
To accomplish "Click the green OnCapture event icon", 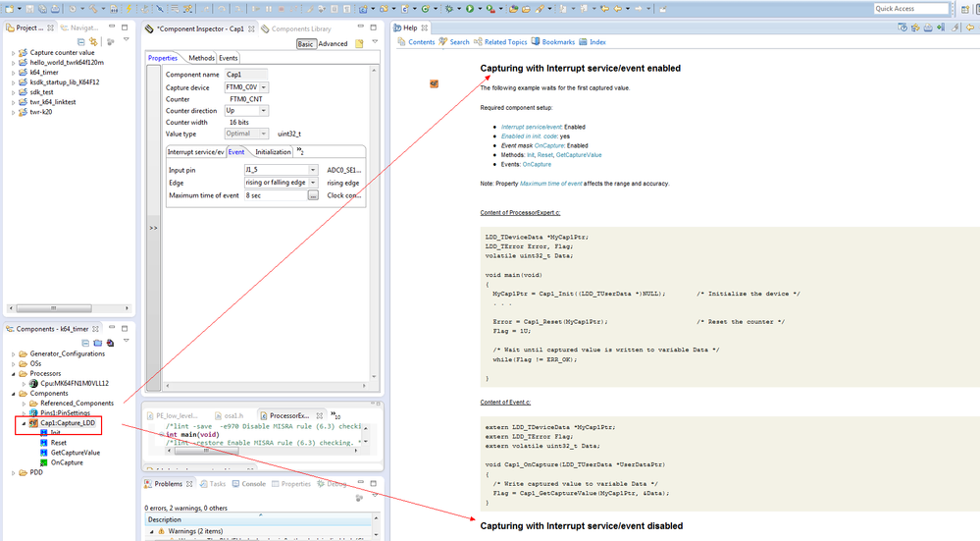I will pos(44,462).
